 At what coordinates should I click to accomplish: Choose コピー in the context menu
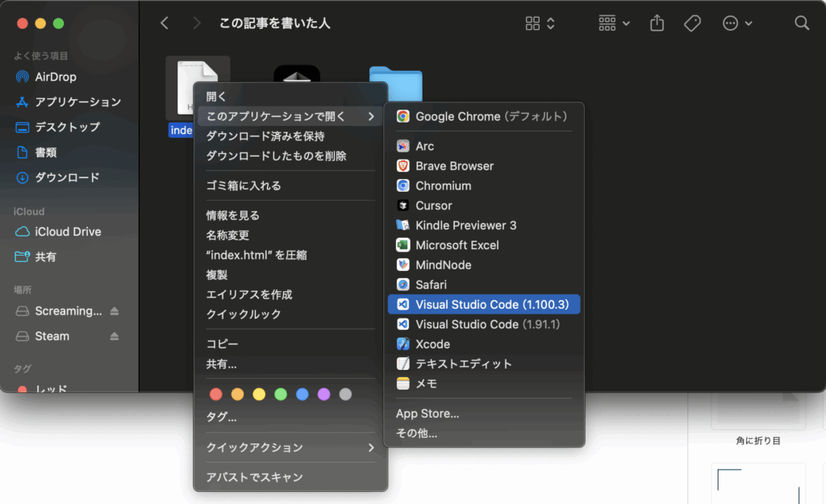point(290,344)
